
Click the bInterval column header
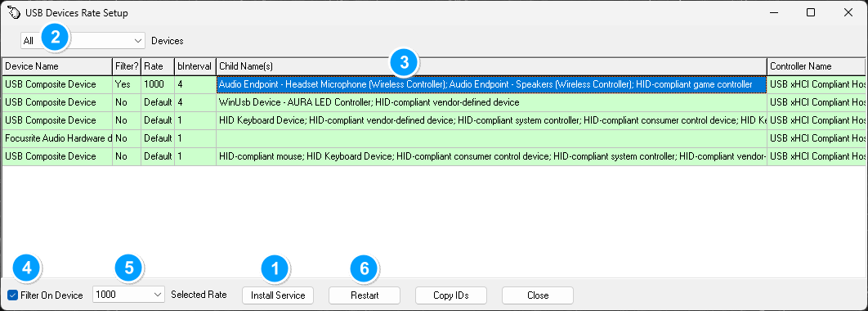(x=195, y=66)
